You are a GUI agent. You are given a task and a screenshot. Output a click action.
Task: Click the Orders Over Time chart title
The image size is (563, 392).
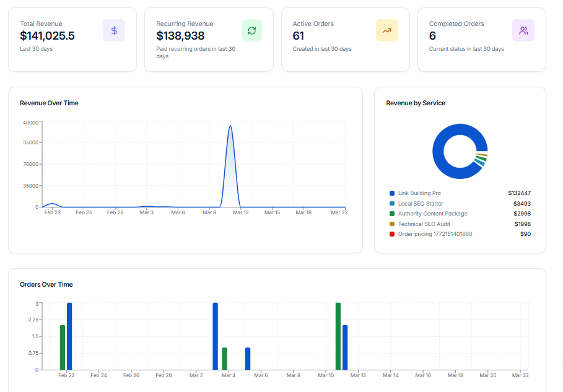pos(46,284)
